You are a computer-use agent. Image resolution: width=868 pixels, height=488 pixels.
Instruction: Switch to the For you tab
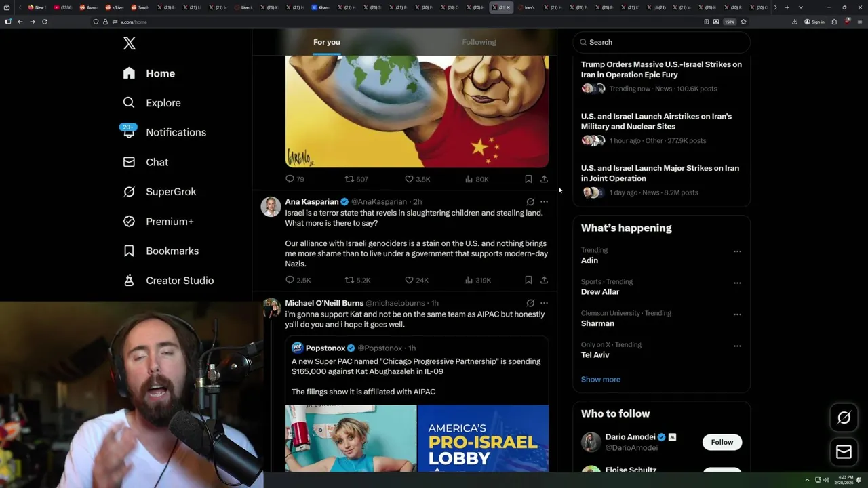(x=327, y=42)
